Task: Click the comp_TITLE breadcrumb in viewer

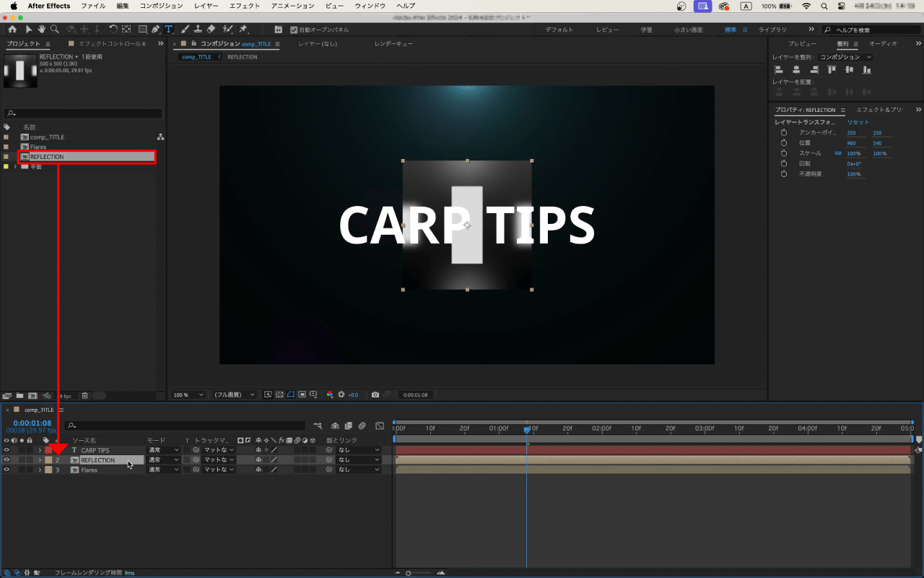Action: (196, 56)
